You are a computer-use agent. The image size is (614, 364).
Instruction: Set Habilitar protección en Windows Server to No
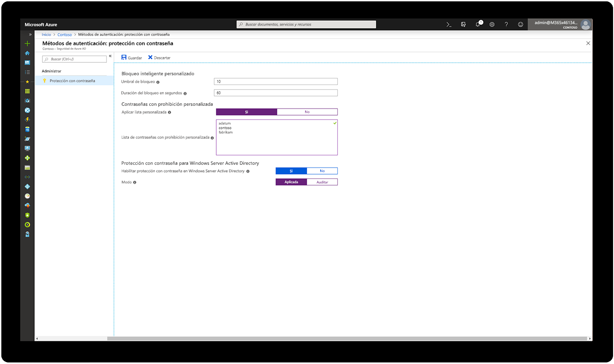(x=322, y=171)
